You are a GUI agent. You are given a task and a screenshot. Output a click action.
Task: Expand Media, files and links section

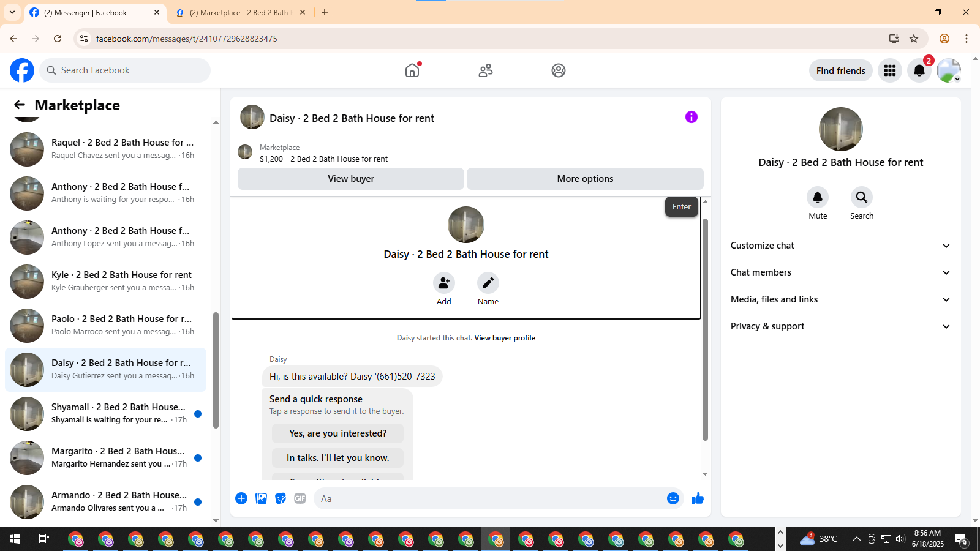click(x=840, y=299)
